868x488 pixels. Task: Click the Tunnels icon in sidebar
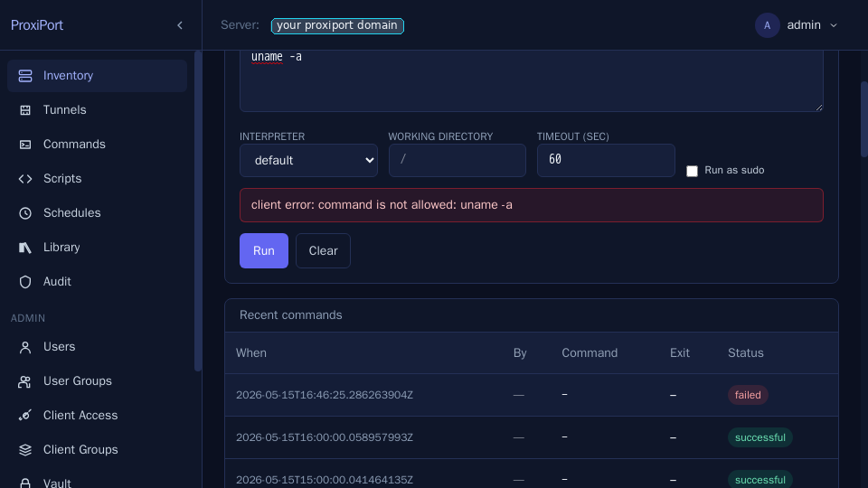click(25, 110)
